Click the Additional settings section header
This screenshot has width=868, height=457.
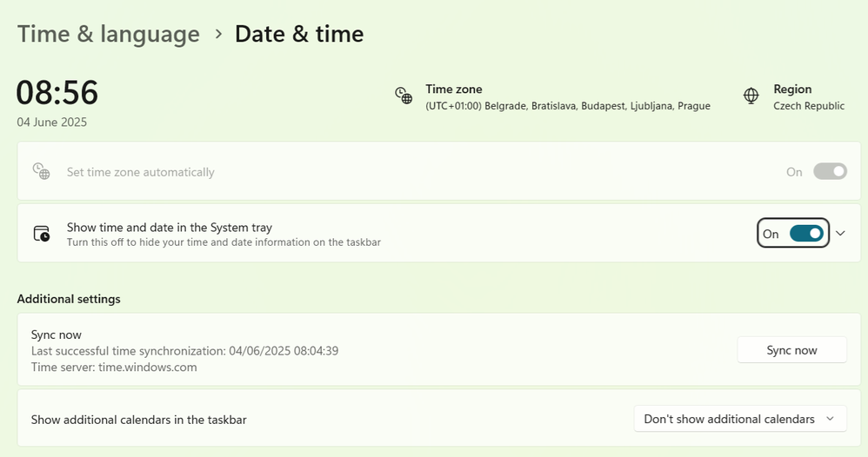tap(69, 299)
